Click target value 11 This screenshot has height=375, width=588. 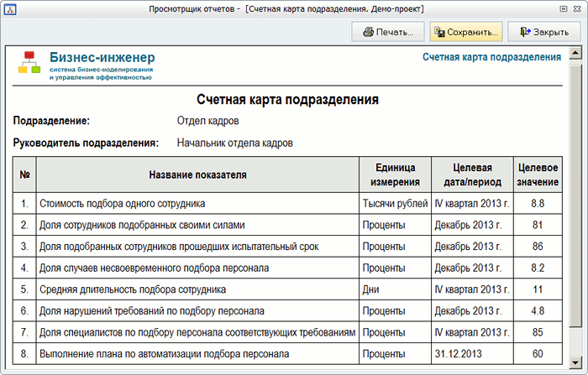538,289
